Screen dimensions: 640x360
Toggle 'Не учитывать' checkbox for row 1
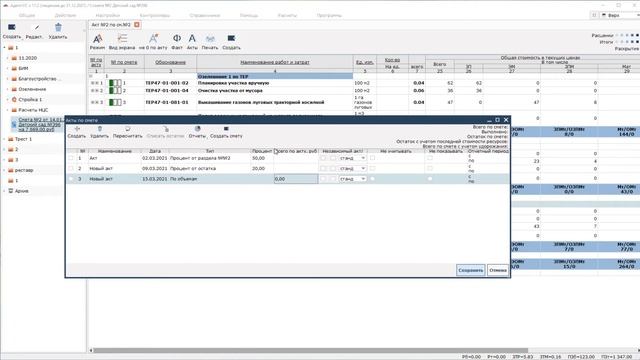(372, 158)
